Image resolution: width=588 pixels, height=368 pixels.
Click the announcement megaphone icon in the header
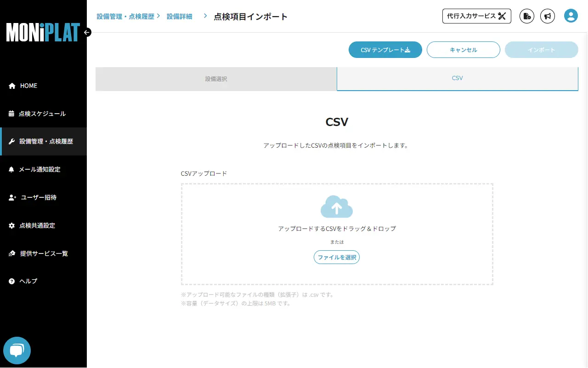point(548,16)
